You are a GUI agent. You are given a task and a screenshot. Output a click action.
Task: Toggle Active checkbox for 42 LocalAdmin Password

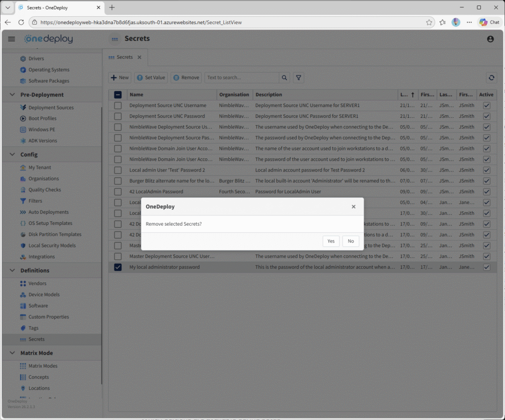click(487, 191)
